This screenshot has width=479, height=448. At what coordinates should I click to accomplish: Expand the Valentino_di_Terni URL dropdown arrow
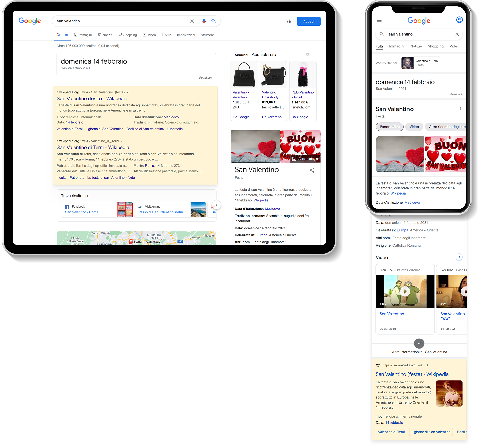coord(122,141)
